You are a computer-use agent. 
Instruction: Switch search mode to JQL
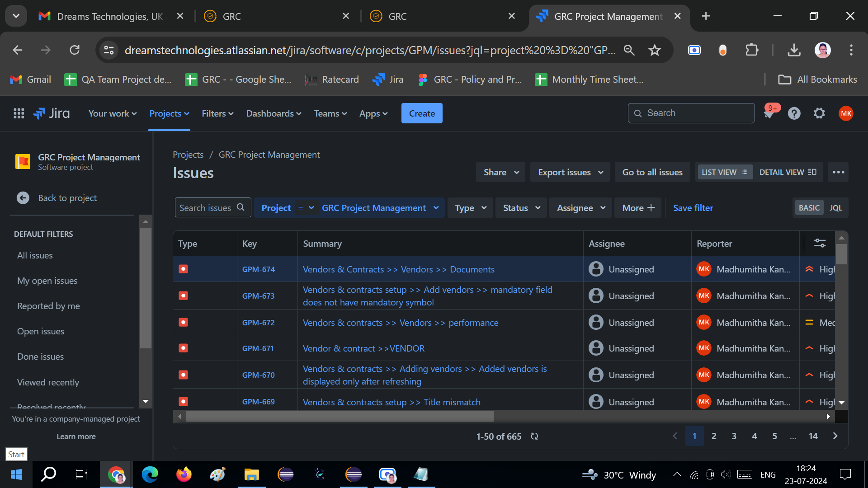point(835,208)
